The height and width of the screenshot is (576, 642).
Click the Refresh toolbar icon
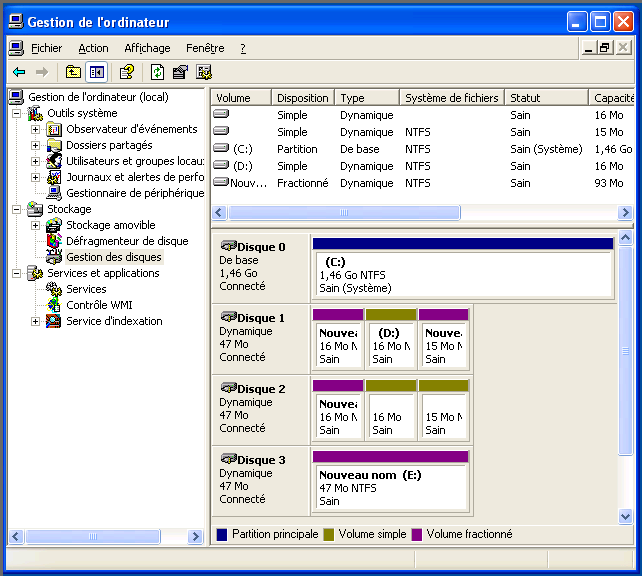(157, 72)
